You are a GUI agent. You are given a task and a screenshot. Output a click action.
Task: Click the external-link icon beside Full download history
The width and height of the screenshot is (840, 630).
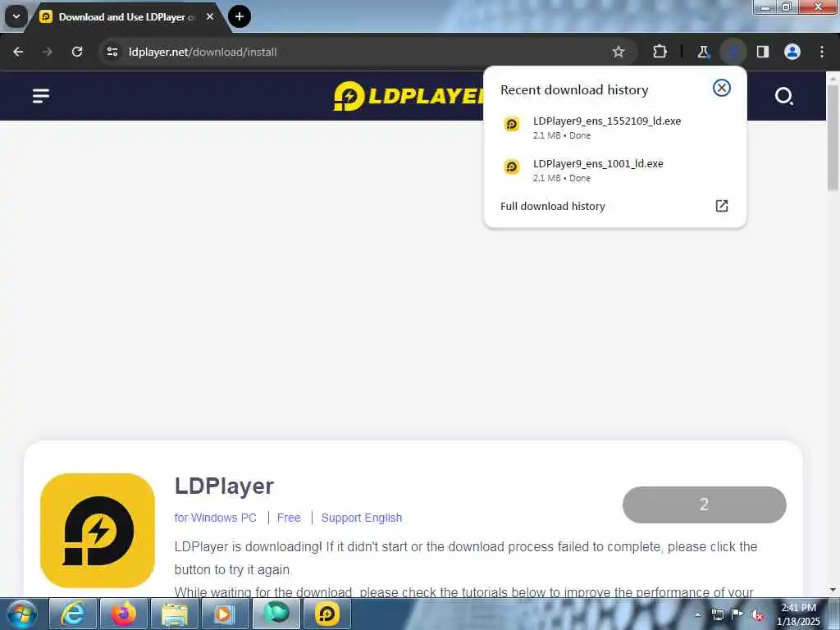(722, 206)
